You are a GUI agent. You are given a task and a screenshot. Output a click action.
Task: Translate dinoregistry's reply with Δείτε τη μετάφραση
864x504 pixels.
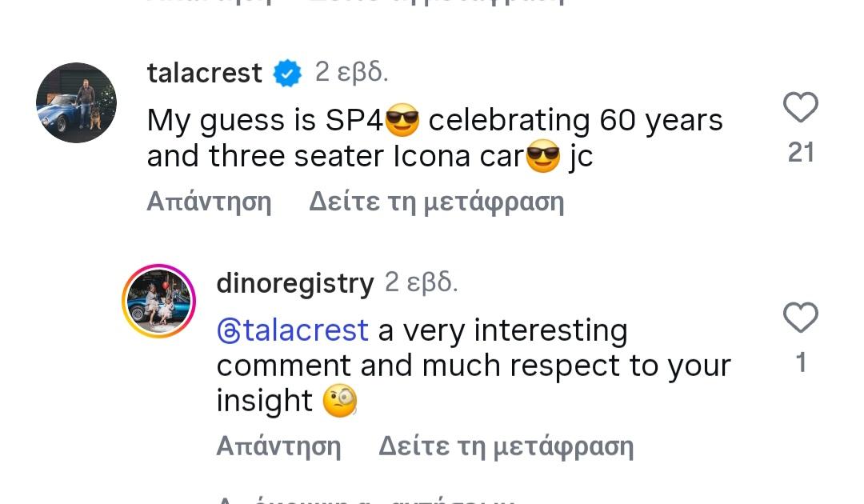click(506, 446)
